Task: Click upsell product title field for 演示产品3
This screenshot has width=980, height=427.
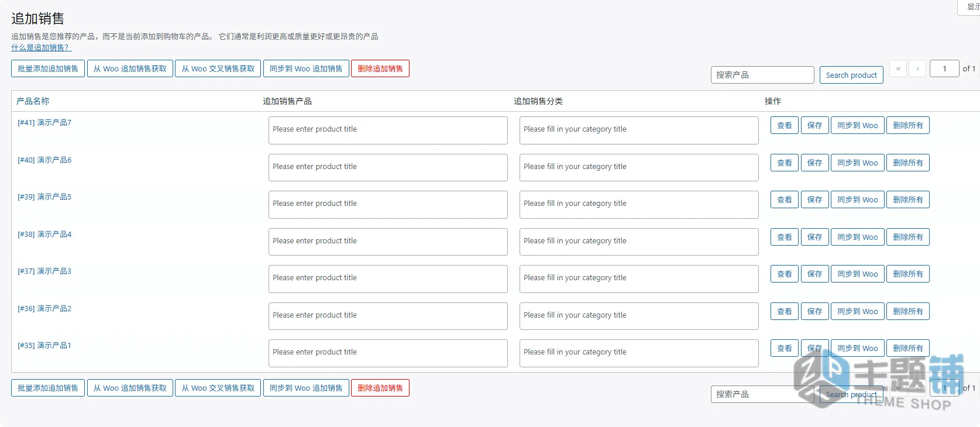Action: point(388,279)
